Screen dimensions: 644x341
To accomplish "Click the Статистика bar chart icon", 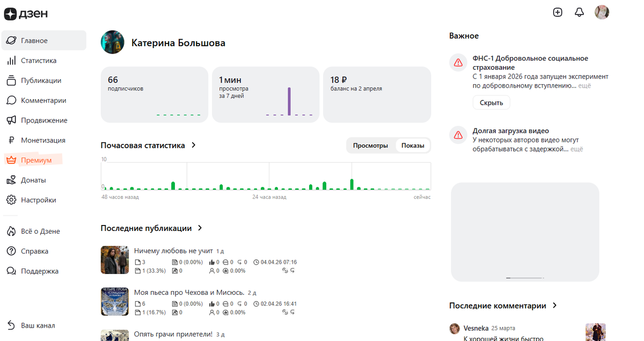I will pyautogui.click(x=11, y=61).
